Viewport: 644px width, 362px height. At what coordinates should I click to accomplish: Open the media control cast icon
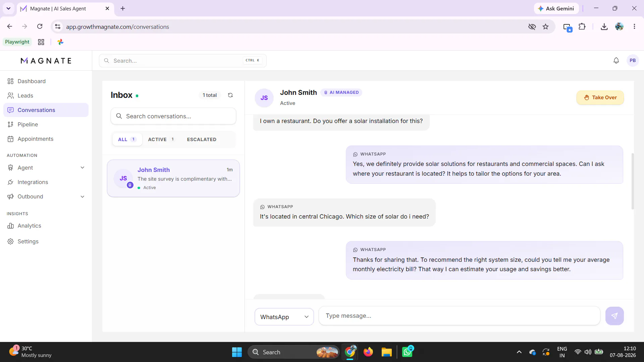point(568,27)
